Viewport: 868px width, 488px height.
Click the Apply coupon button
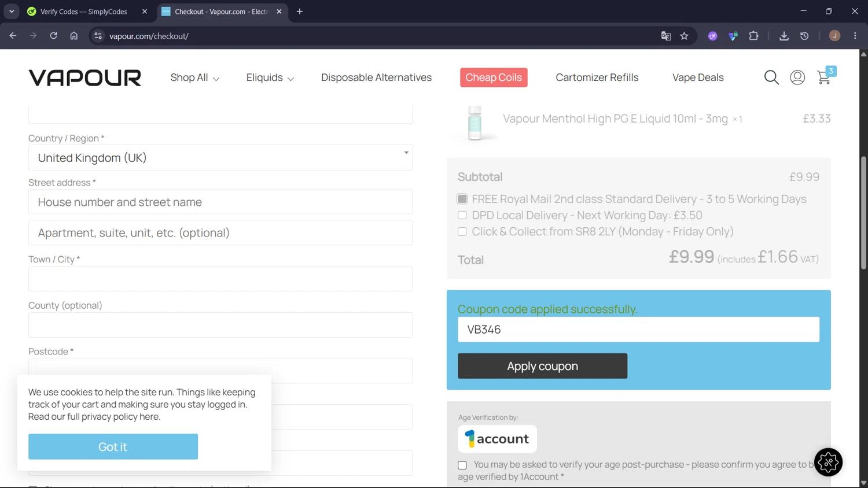click(x=542, y=366)
